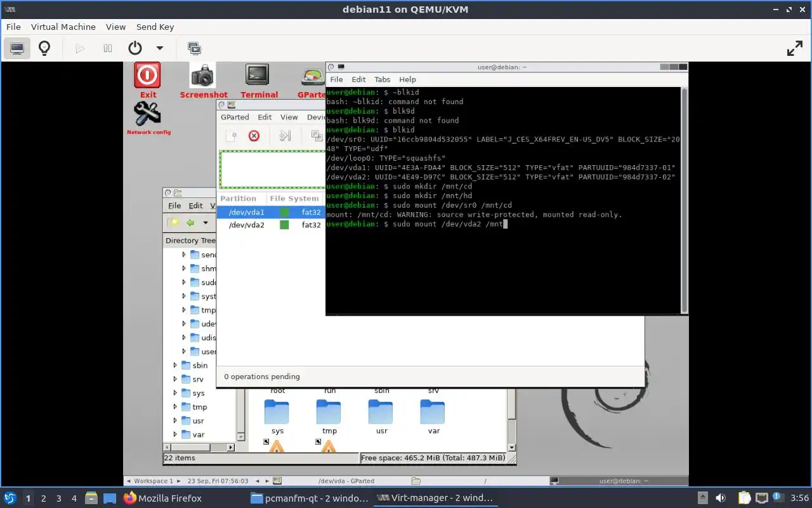The width and height of the screenshot is (812, 508).
Task: Open the GParted menu in GParted window
Action: pos(235,117)
